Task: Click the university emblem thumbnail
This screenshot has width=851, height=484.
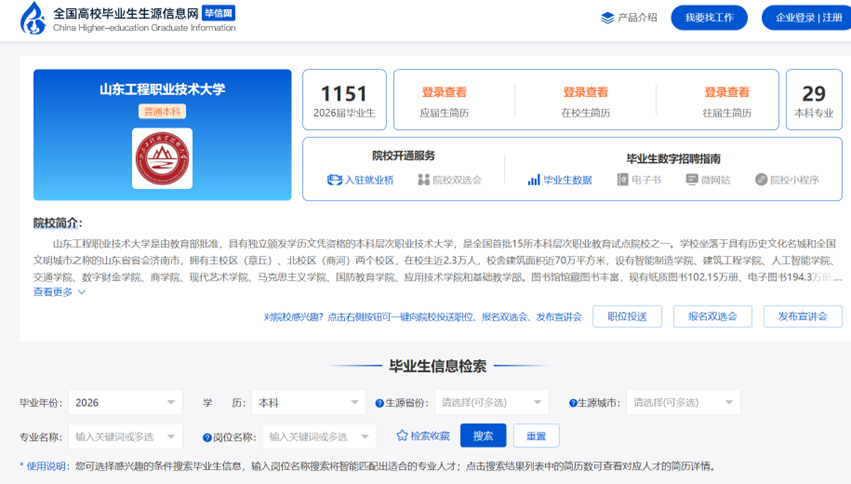Action: coord(162,158)
